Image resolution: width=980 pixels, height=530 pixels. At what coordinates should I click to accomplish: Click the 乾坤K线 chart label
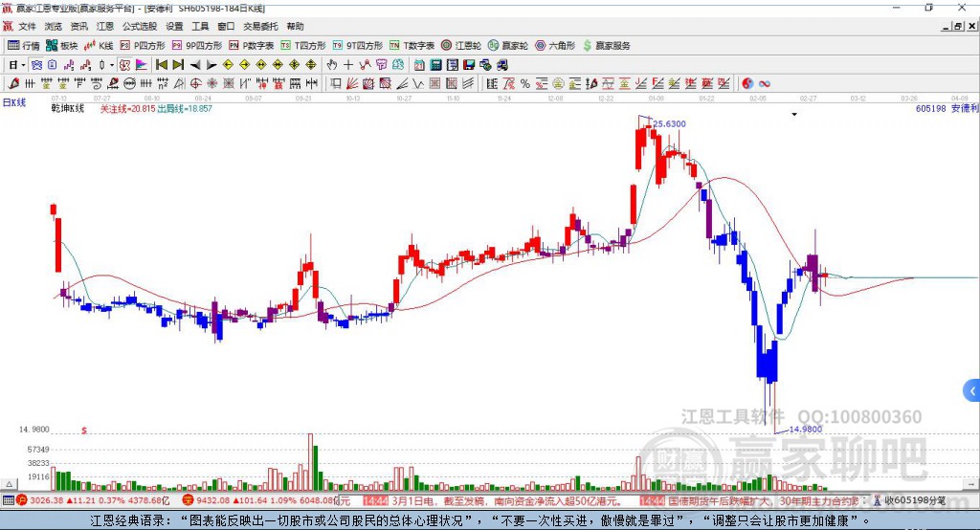click(x=68, y=109)
